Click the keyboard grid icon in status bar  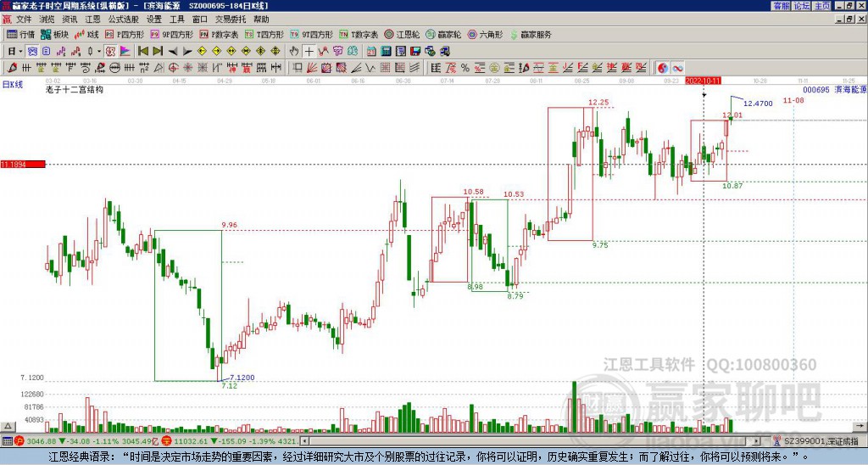(x=7, y=441)
